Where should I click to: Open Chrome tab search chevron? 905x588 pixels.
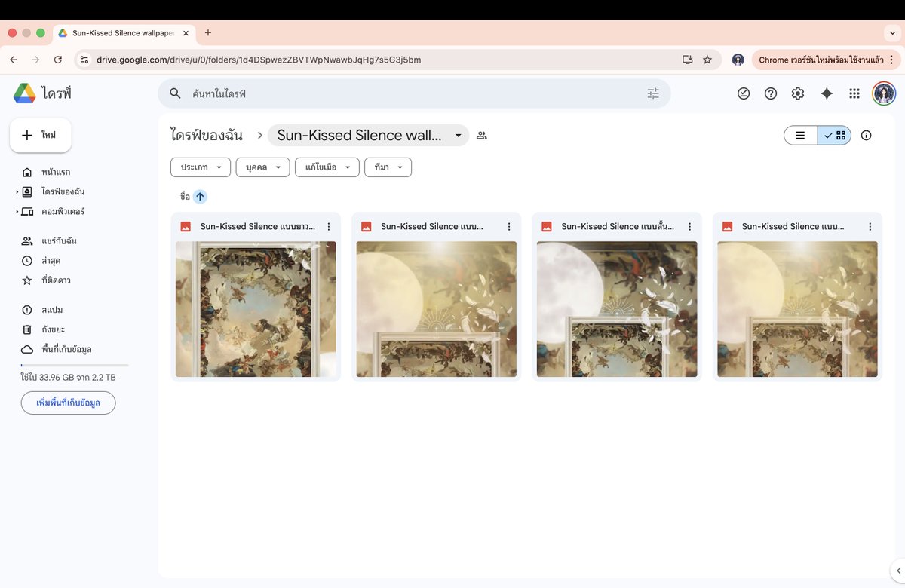coord(893,33)
